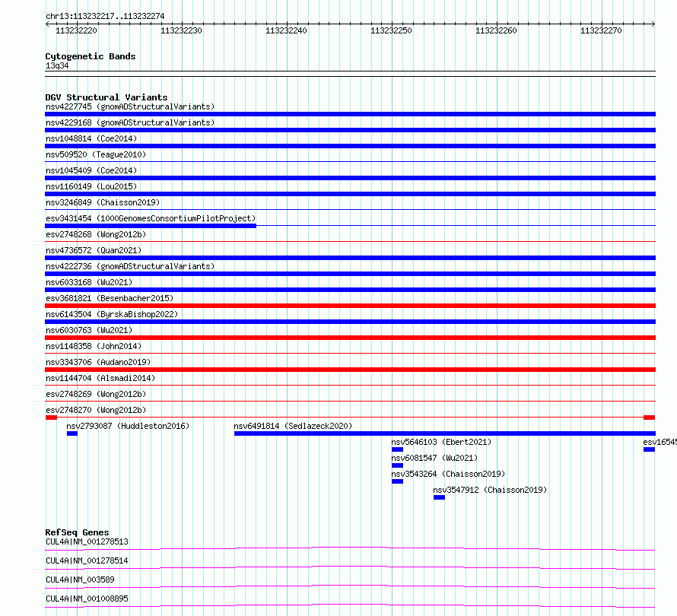Click ruler position 113232220
Image resolution: width=677 pixels, height=616 pixels.
pos(76,30)
